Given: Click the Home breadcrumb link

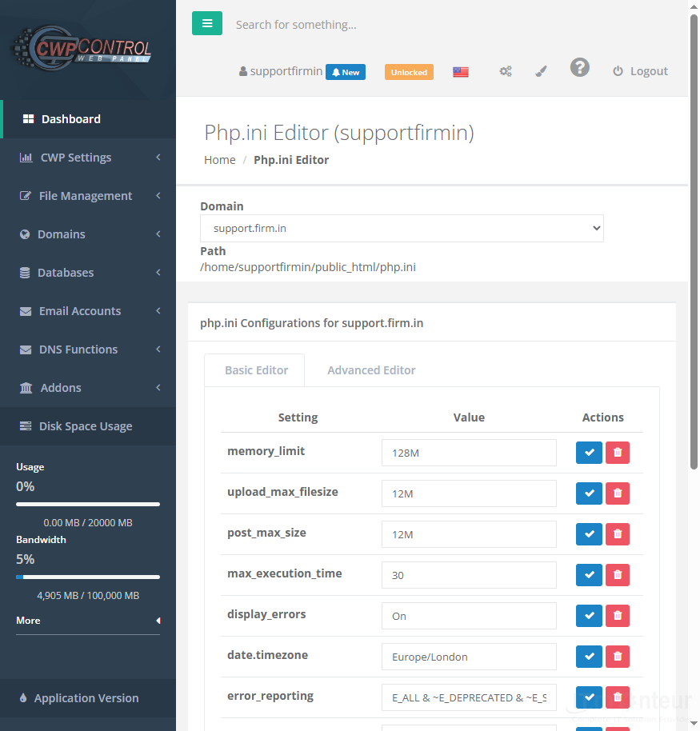Looking at the screenshot, I should click(x=220, y=160).
